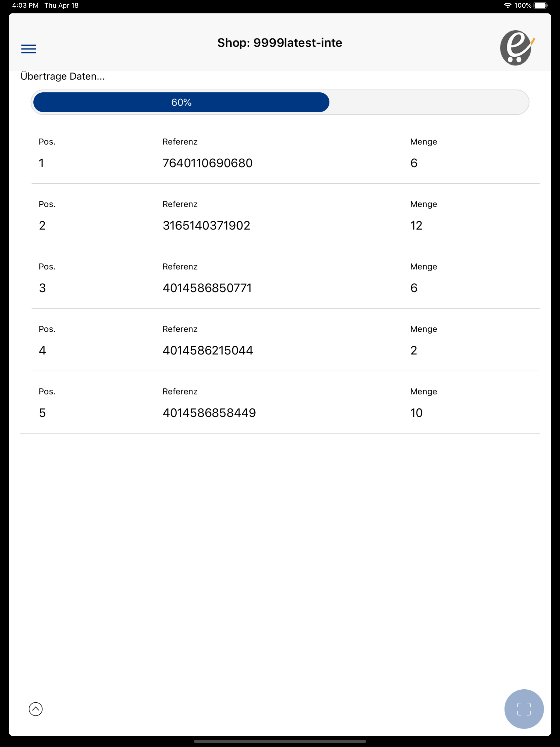The image size is (560, 747).
Task: Tap the barcode scan floating button
Action: (x=524, y=709)
